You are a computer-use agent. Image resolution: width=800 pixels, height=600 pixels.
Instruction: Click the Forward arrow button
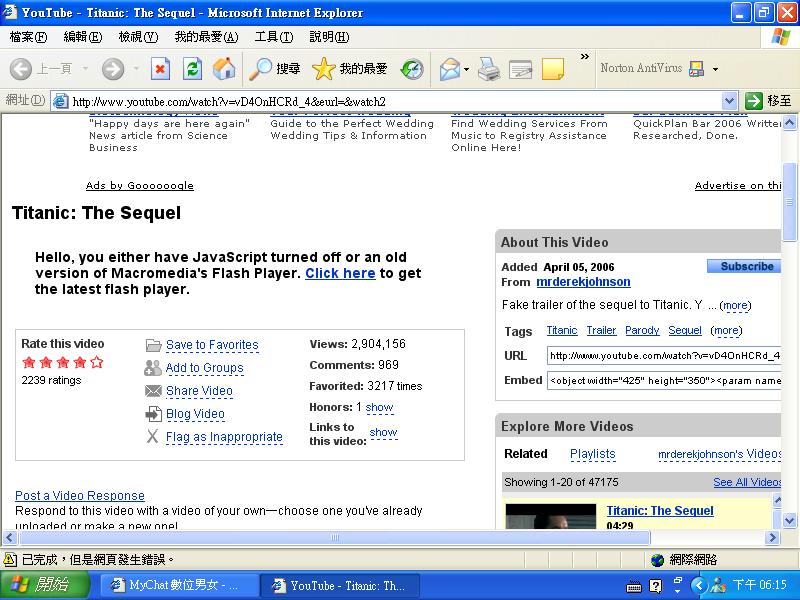tap(113, 69)
